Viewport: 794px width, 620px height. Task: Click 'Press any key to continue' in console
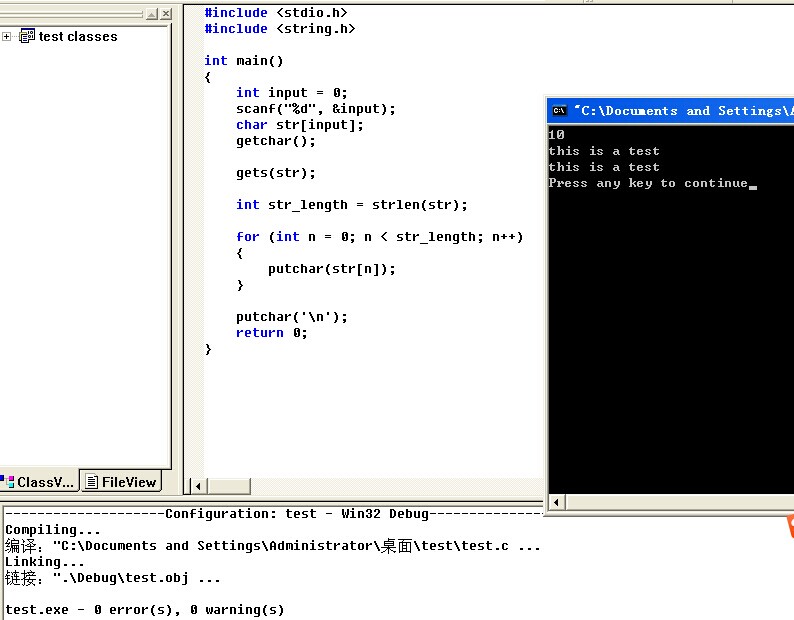click(x=648, y=183)
